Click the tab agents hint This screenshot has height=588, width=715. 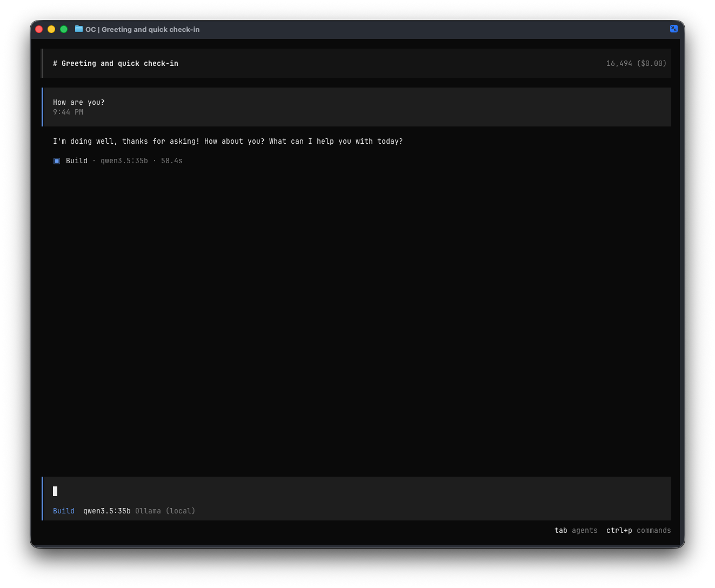(x=576, y=530)
